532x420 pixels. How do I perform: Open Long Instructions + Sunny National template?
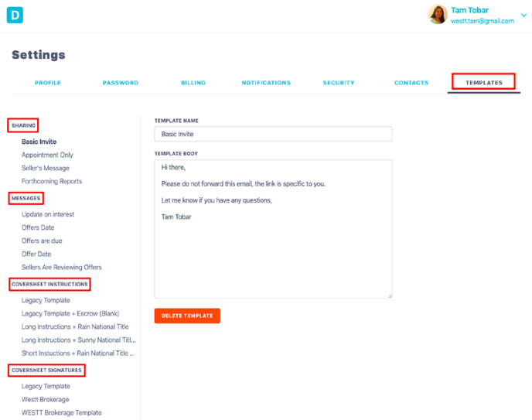click(78, 340)
